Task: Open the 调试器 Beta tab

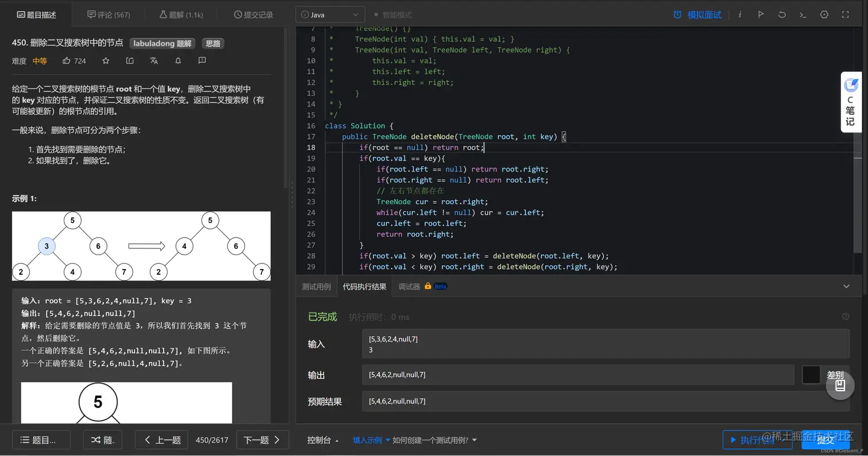Action: coord(422,287)
